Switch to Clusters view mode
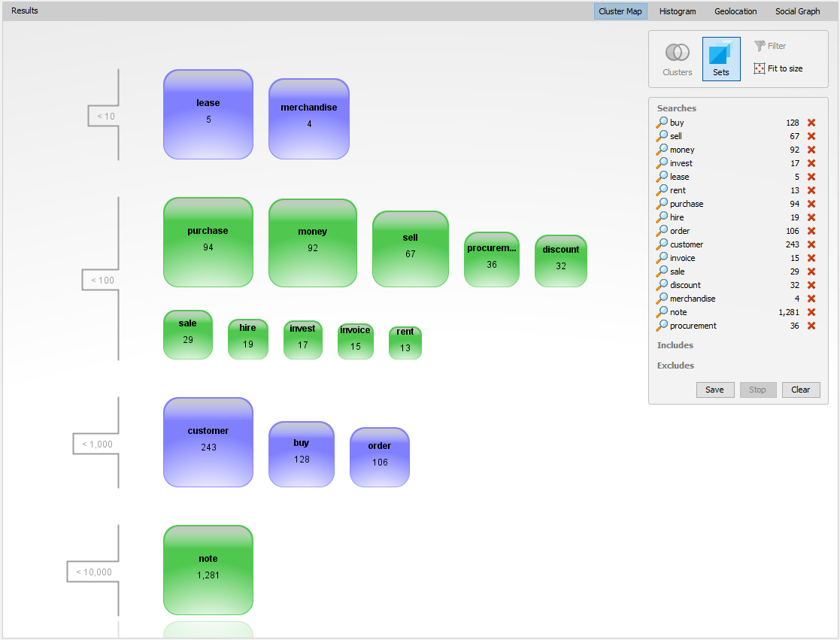840x640 pixels. pos(677,59)
